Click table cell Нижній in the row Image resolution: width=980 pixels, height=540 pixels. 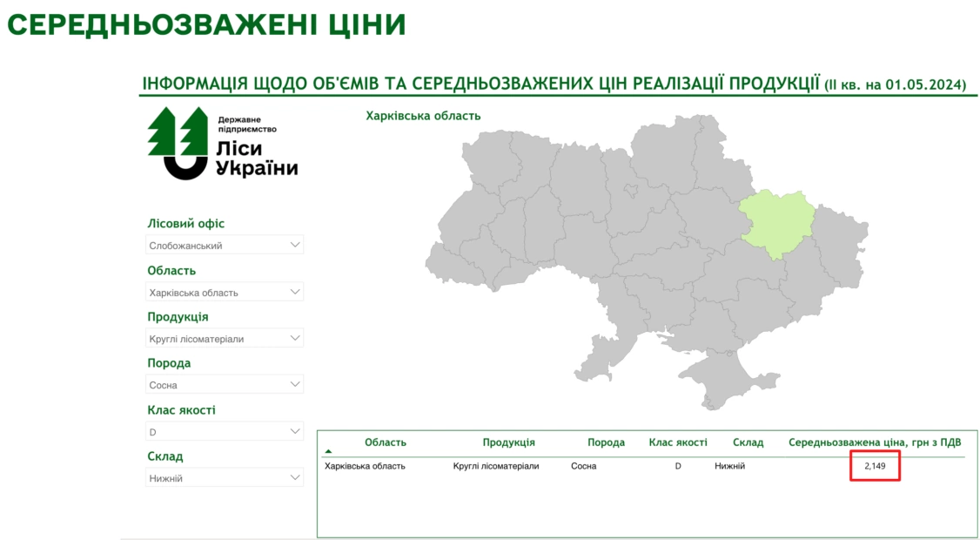(729, 466)
